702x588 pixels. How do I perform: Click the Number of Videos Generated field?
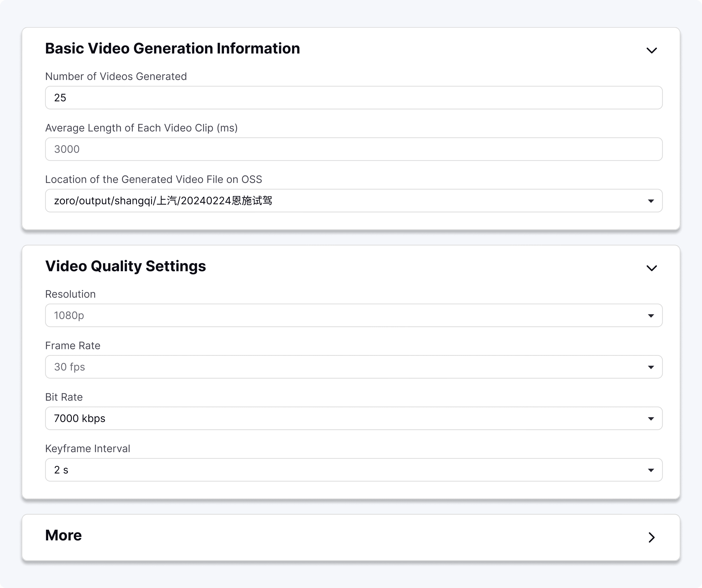tap(354, 98)
